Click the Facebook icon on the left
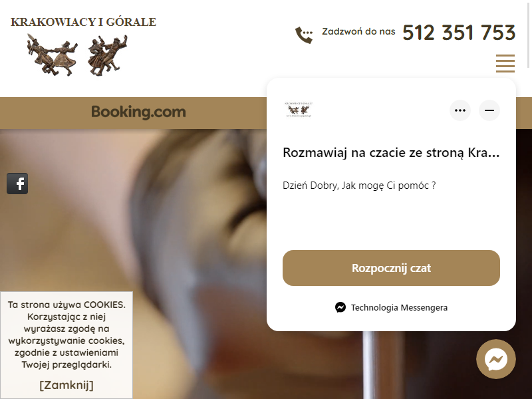This screenshot has width=532, height=399. [17, 184]
